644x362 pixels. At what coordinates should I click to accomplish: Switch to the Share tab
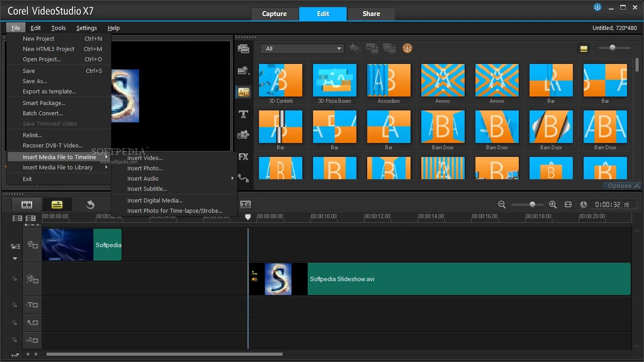coord(371,14)
